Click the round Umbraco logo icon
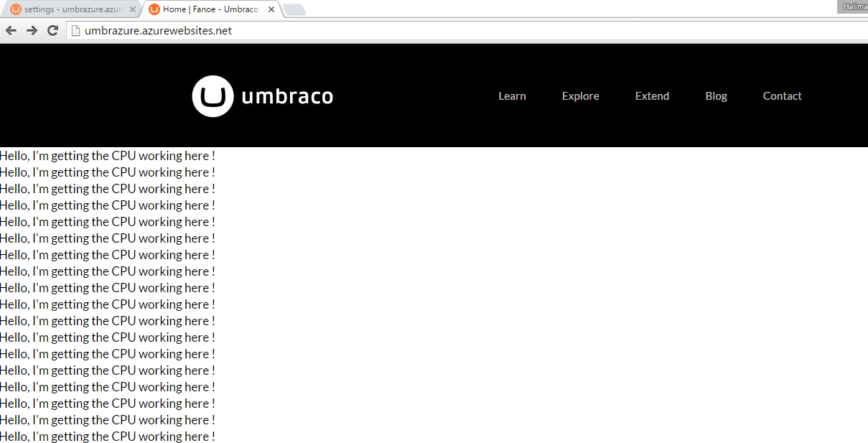Viewport: 868px width, 443px height. (213, 96)
